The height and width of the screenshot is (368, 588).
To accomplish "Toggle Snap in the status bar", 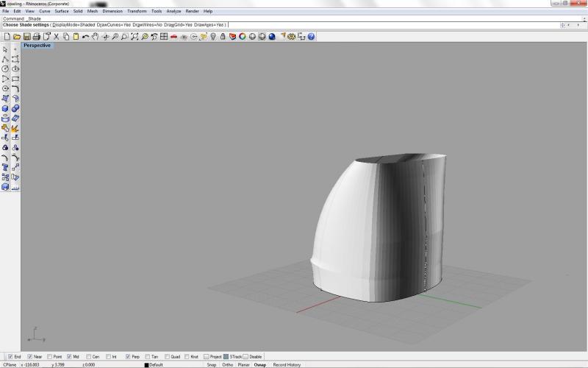I will 212,364.
